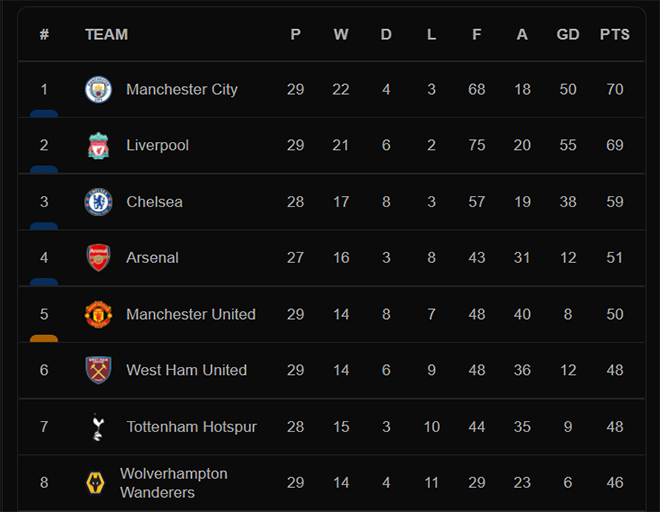Click the Manchester United club crest
This screenshot has width=660, height=512.
(98, 314)
